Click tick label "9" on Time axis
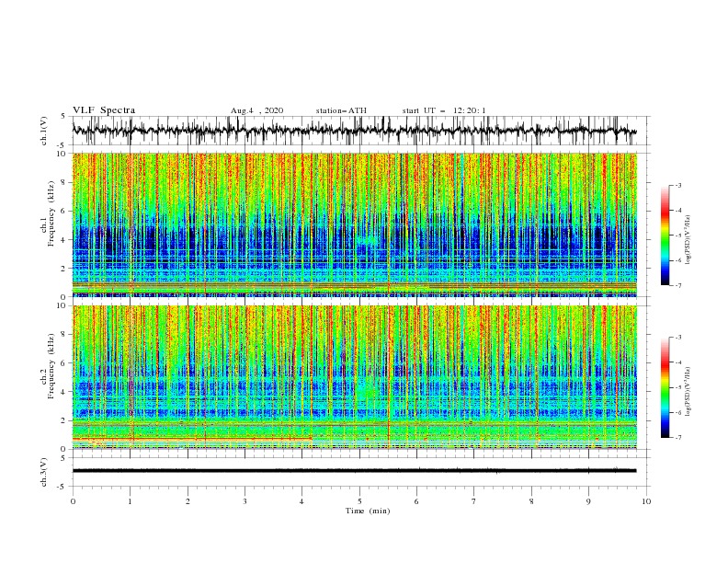Viewport: 728px width, 563px height. point(588,501)
